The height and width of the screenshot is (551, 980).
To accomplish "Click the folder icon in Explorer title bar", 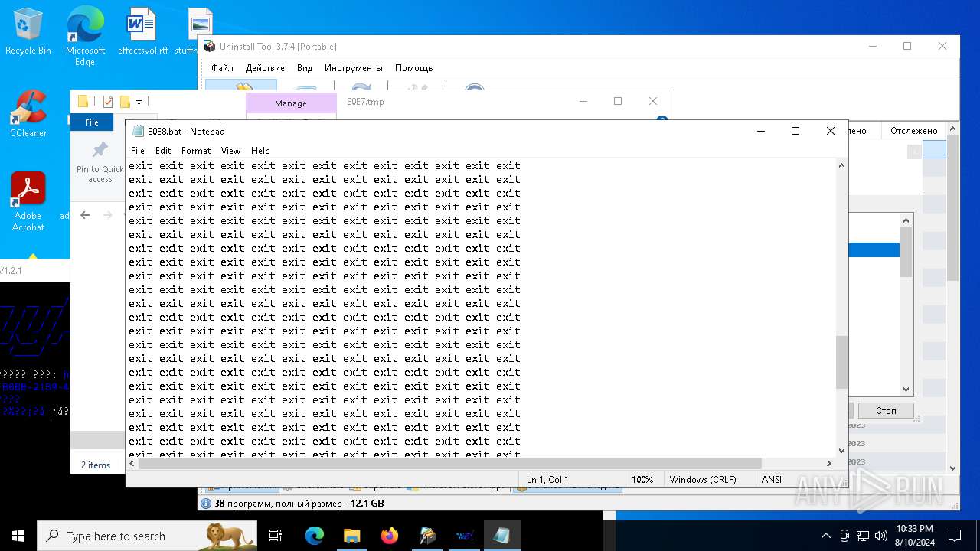I will click(83, 101).
